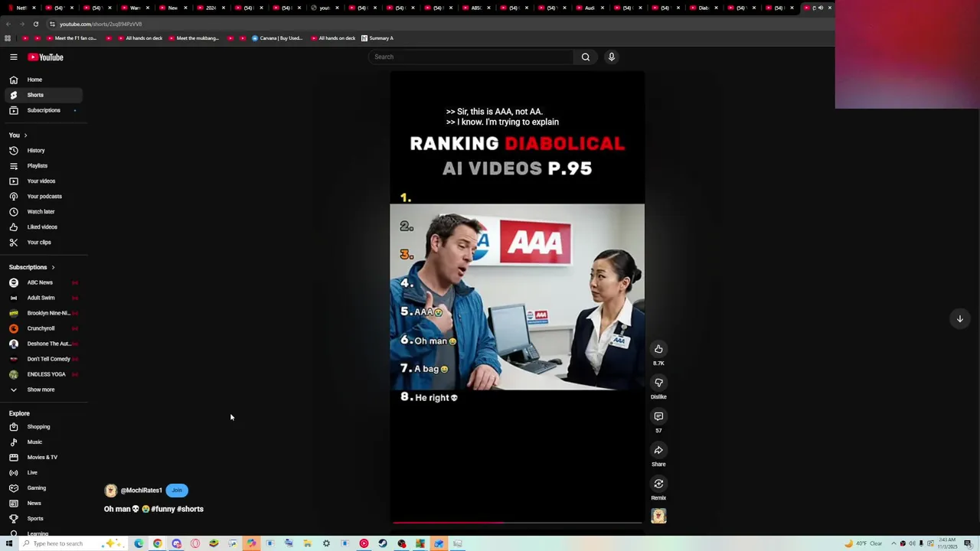Screen dimensions: 980x551
Task: Open Shorts in the sidebar
Action: [x=44, y=95]
